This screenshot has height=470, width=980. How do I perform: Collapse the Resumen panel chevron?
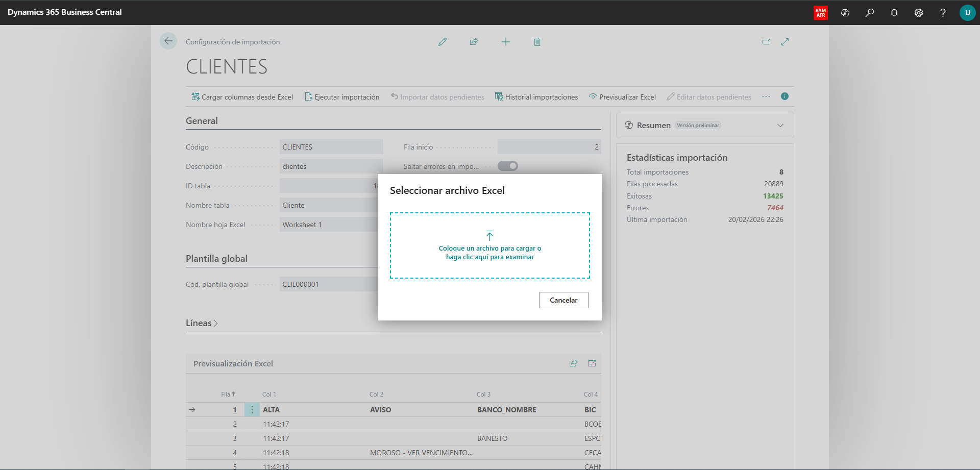point(780,126)
